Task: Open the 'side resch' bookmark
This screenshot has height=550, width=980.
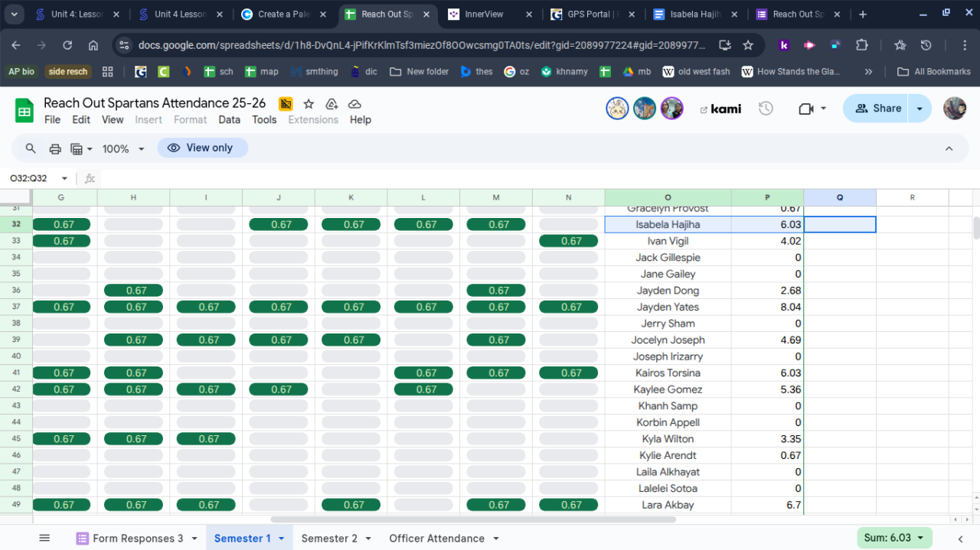Action: (x=68, y=71)
